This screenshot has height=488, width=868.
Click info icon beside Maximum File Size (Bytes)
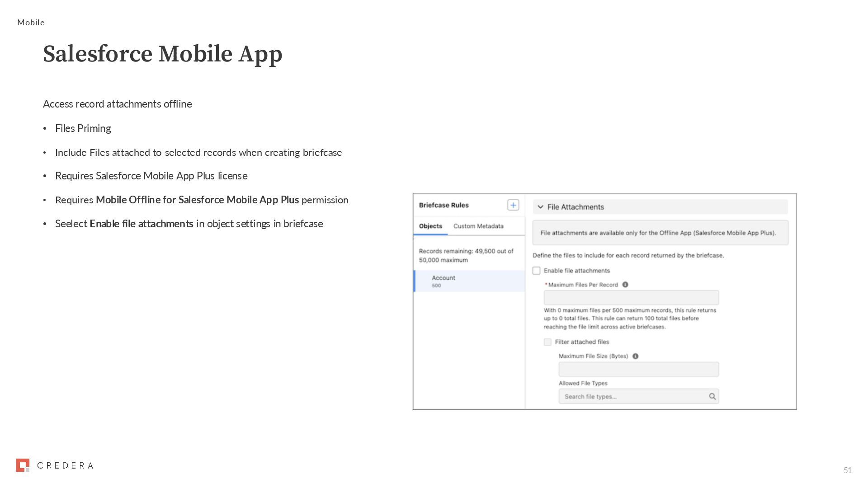[x=635, y=356]
